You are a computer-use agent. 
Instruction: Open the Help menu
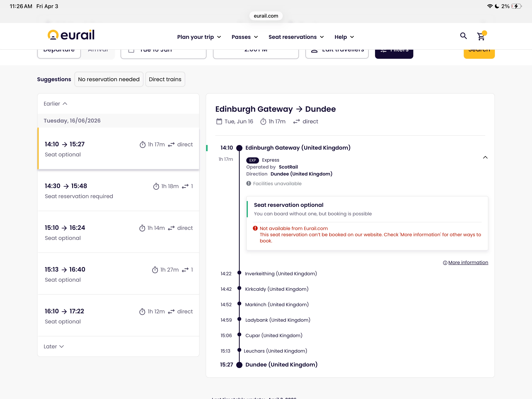point(344,37)
